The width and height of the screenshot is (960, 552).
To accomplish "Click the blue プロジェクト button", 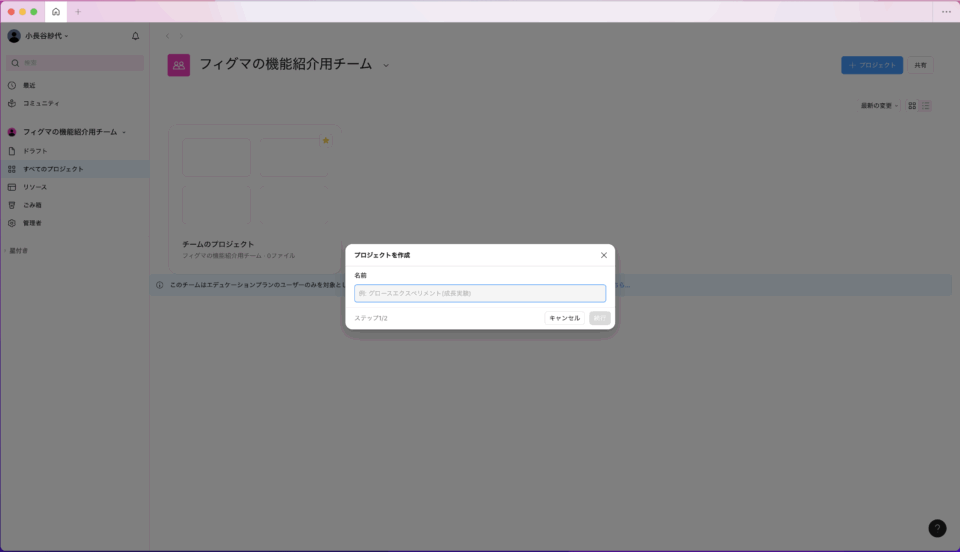I will click(871, 65).
